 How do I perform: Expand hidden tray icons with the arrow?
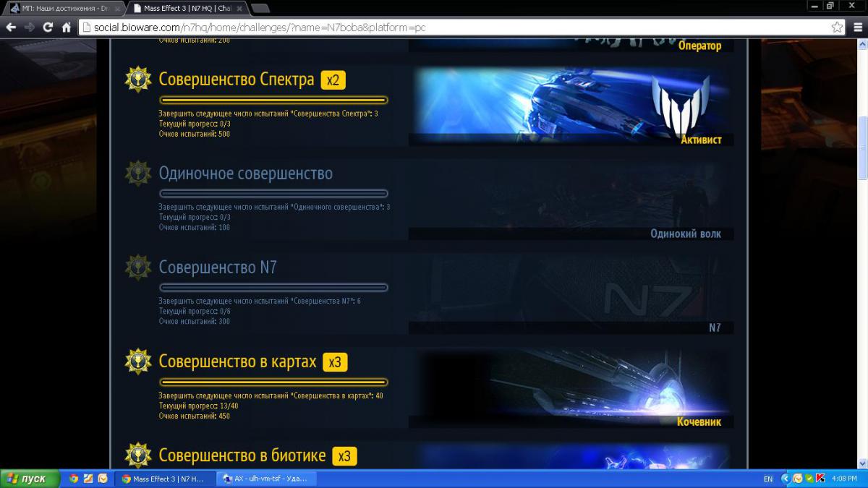point(786,479)
